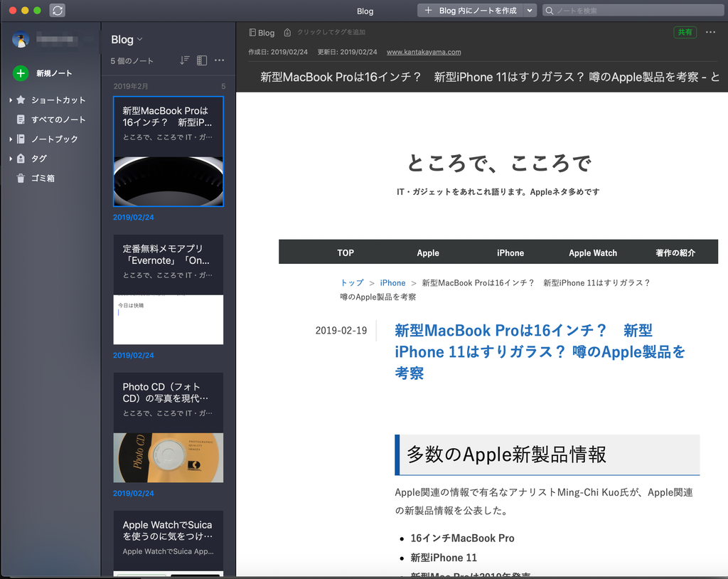This screenshot has height=579, width=728.
Task: Open the blue article headline link
Action: [540, 352]
